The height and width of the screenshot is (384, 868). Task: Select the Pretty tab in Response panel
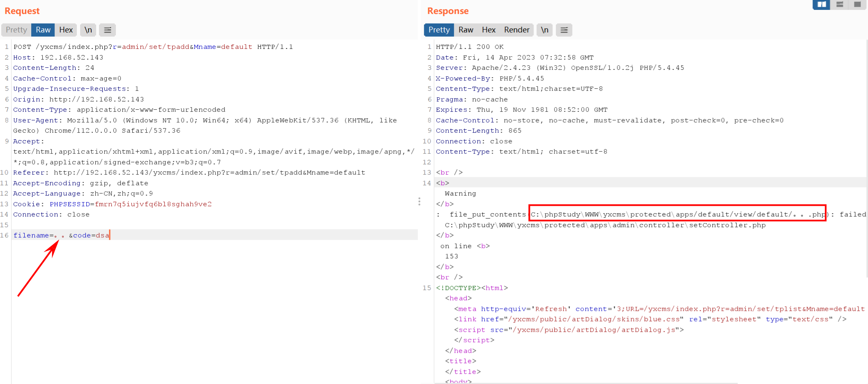click(439, 30)
